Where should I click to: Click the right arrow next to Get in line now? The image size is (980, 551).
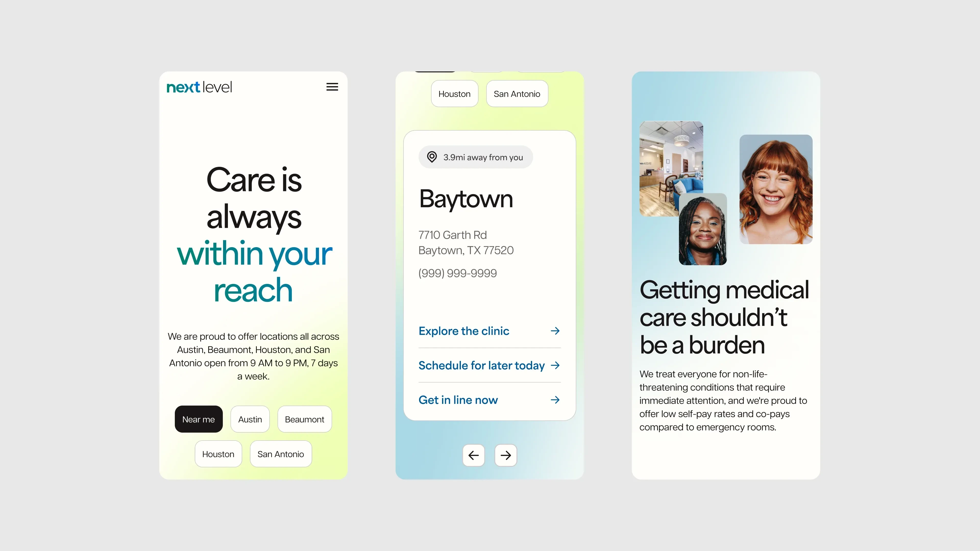click(556, 400)
